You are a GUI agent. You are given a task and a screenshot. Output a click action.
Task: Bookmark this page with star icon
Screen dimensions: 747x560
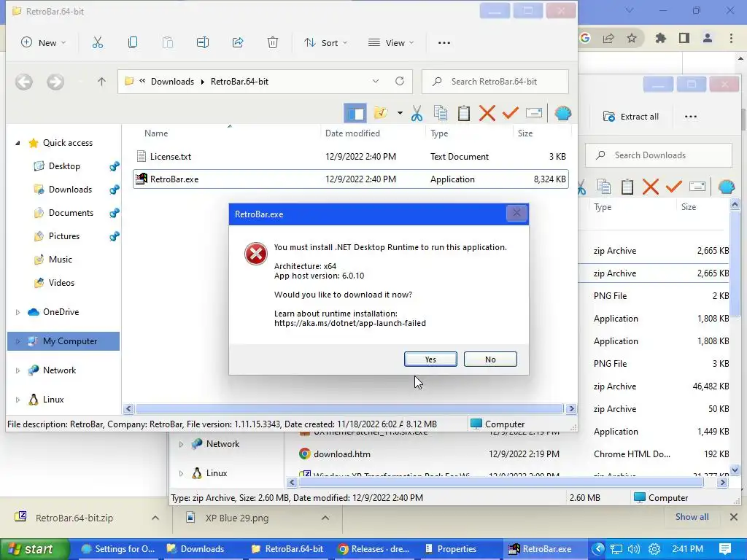[632, 38]
